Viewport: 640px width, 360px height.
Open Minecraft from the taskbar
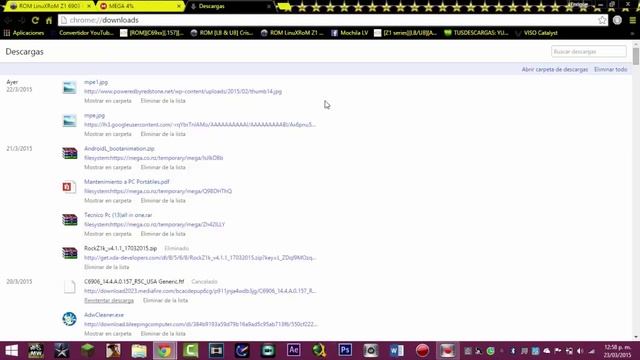point(87,351)
